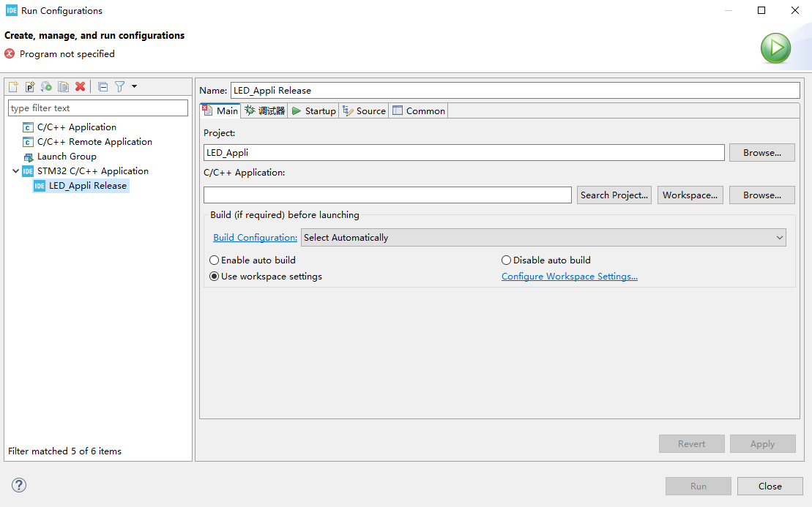Open Configure Workspace Settings... link
The height and width of the screenshot is (507, 812).
(x=570, y=277)
